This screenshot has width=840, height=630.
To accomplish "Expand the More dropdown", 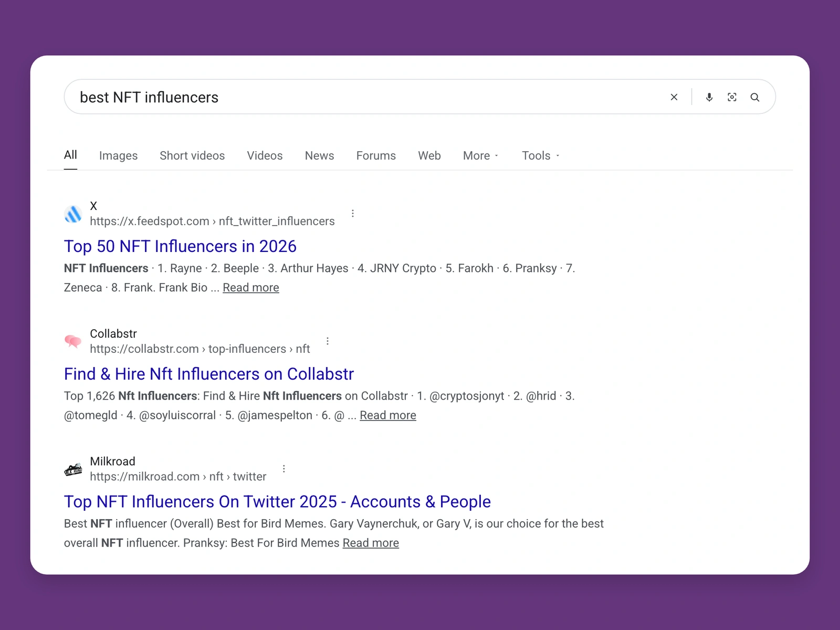I will pos(480,155).
